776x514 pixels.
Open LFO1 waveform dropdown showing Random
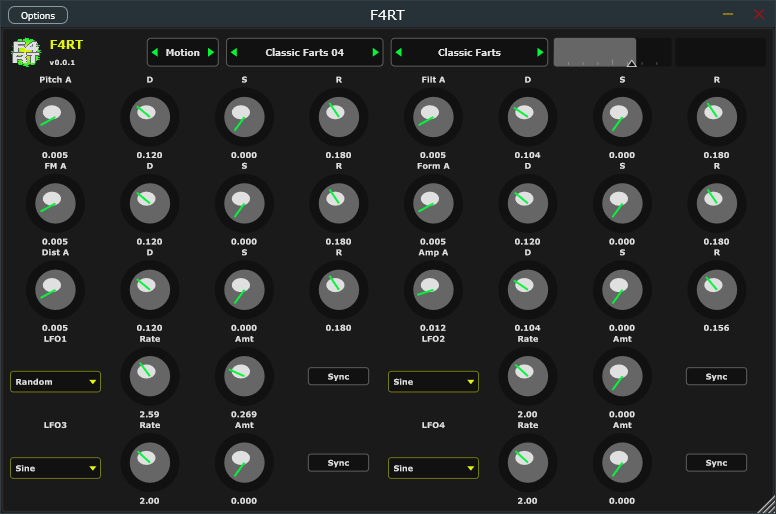pyautogui.click(x=55, y=382)
